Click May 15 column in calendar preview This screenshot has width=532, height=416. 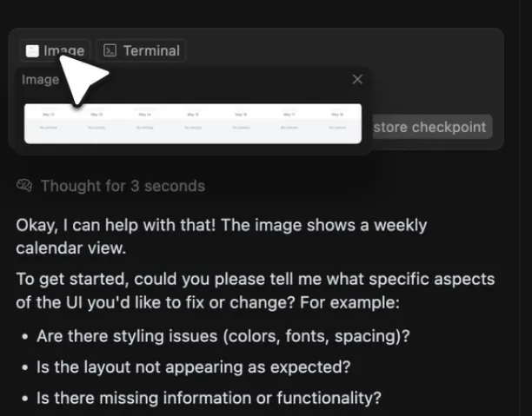(x=193, y=122)
